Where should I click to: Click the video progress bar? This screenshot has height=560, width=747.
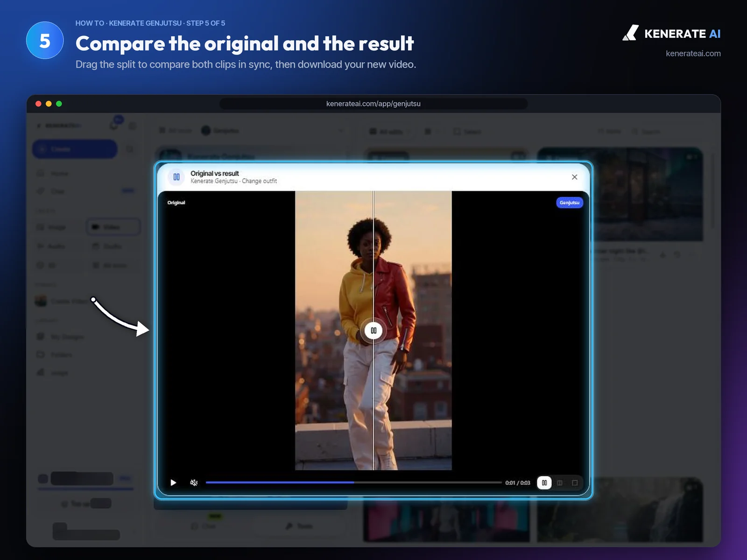coord(353,483)
